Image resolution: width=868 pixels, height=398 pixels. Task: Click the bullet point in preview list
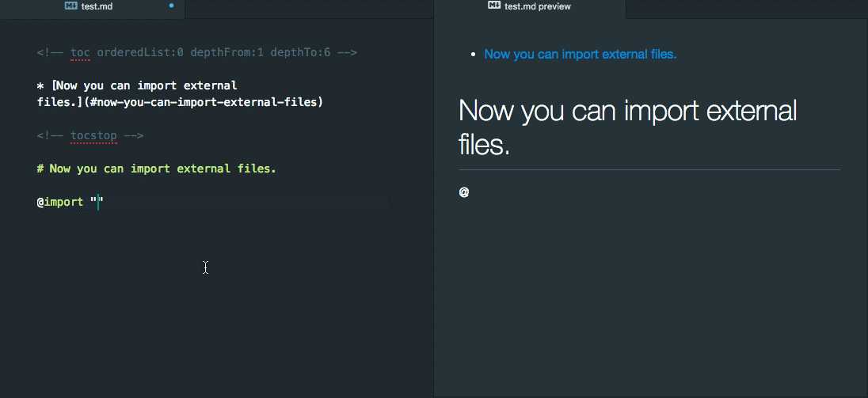(473, 55)
